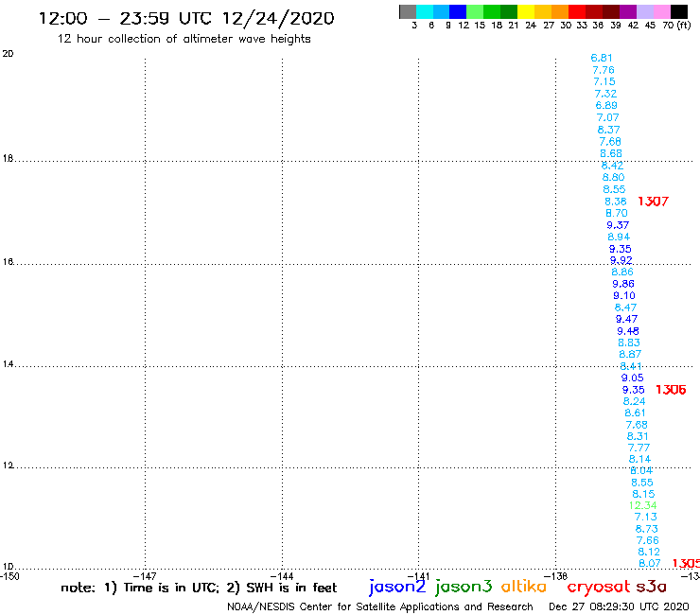Select the red time label 1307
The width and height of the screenshot is (700, 615).
tap(653, 202)
